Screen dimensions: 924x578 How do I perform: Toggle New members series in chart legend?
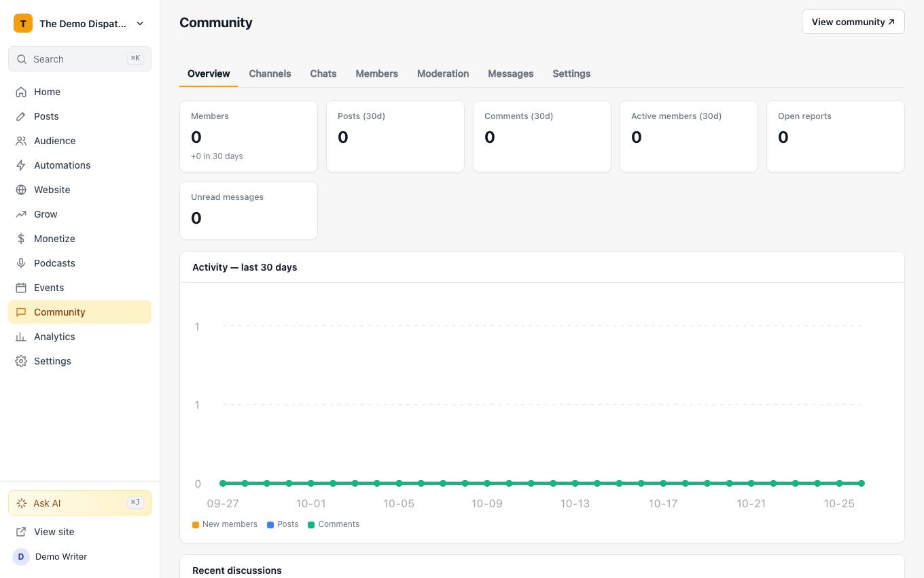coord(225,524)
